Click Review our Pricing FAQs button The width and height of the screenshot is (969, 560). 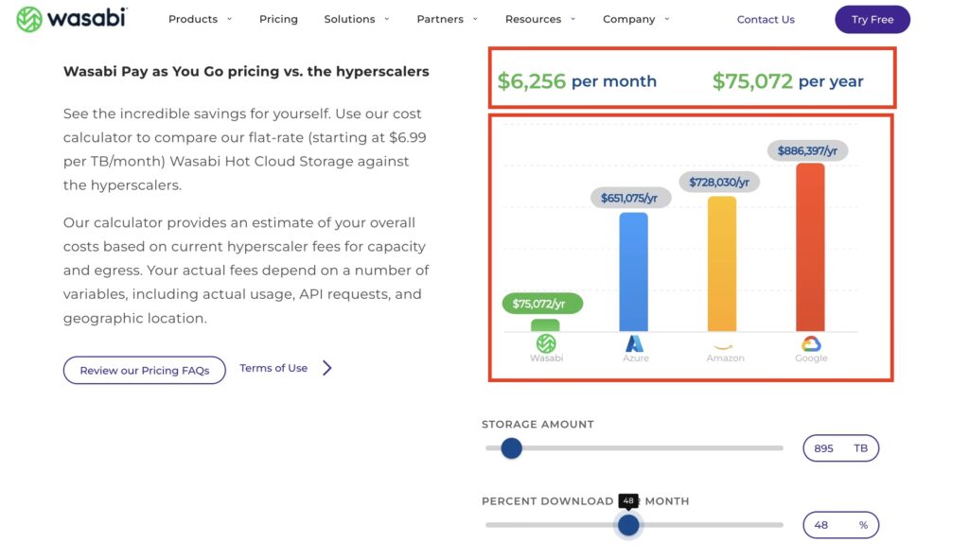click(145, 371)
